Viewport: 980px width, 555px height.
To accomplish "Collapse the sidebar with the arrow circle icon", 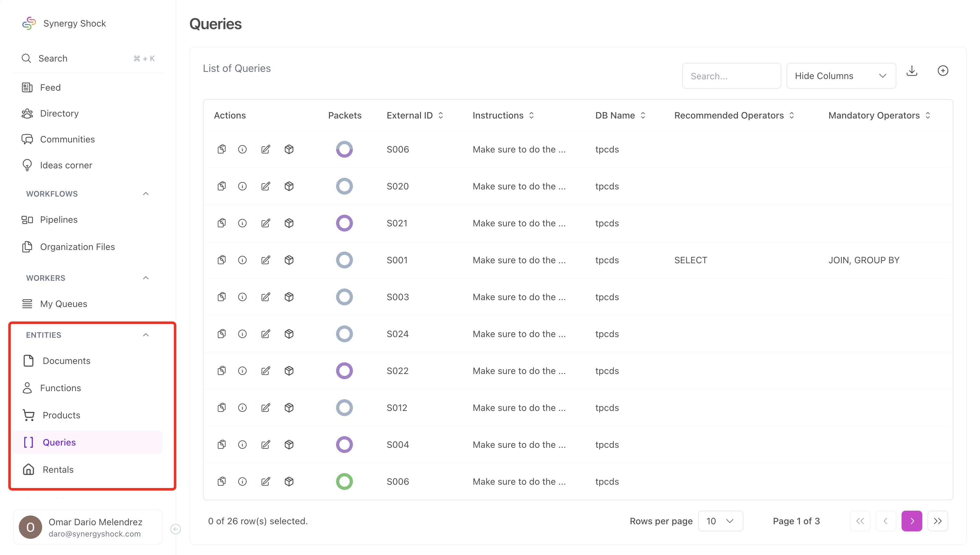I will pyautogui.click(x=175, y=529).
